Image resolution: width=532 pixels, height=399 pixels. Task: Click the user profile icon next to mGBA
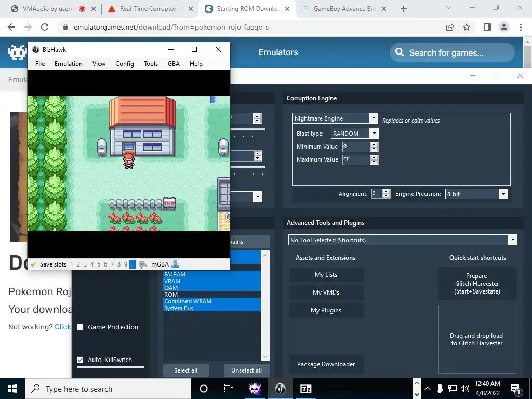(175, 264)
